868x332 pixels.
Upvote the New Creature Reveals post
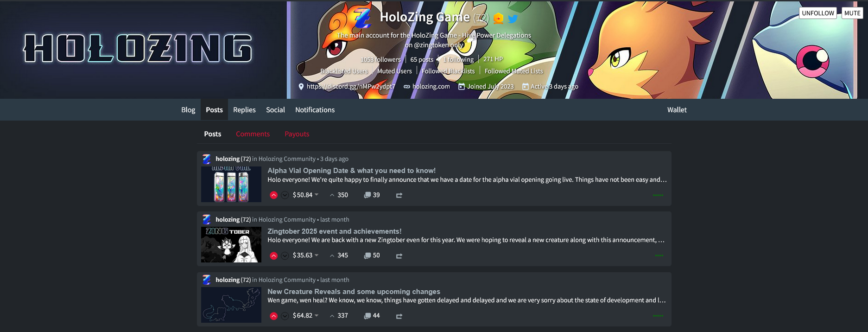pyautogui.click(x=274, y=316)
